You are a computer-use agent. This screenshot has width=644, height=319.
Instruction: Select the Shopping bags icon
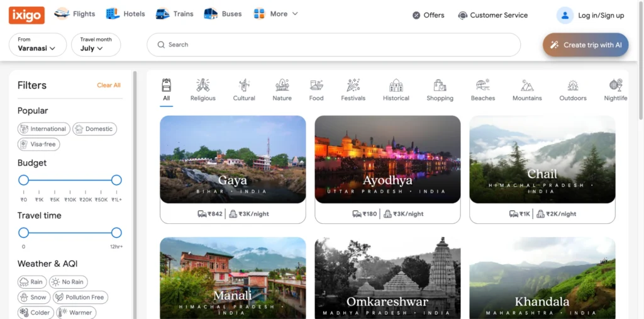click(x=440, y=85)
